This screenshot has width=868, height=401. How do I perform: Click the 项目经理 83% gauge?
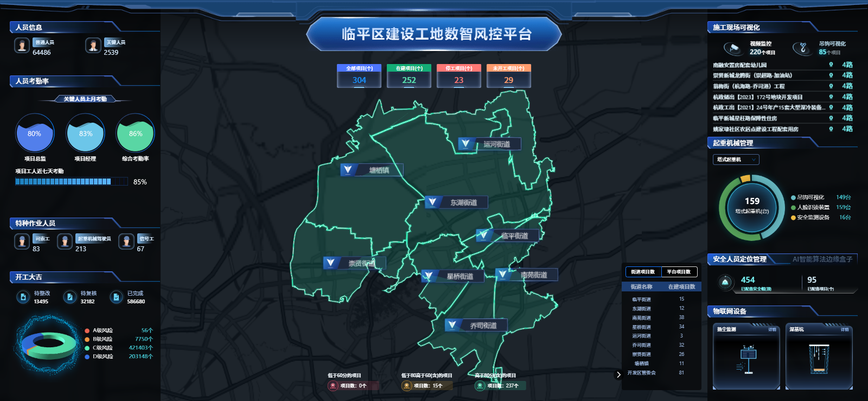click(x=85, y=133)
